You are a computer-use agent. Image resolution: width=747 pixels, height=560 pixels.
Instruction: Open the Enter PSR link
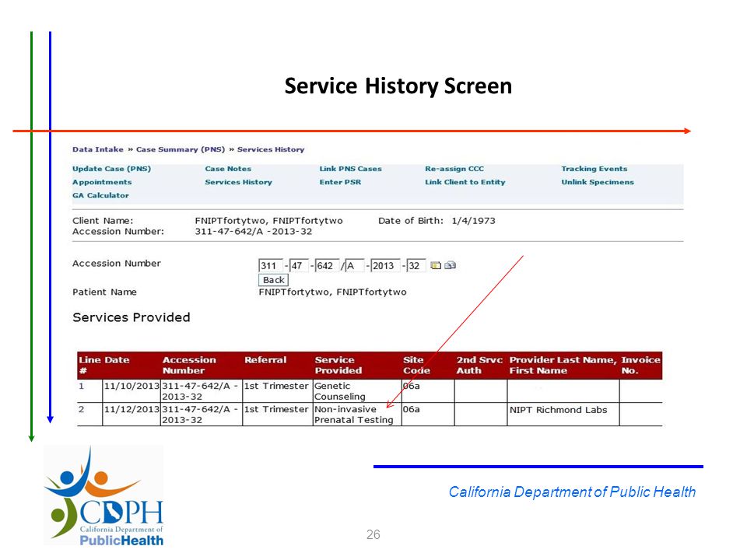click(340, 182)
